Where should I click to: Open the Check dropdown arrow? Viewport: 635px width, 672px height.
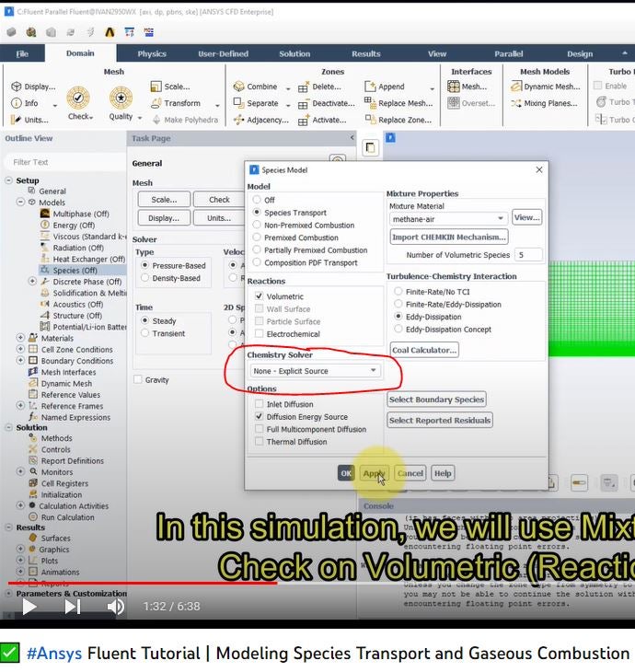91,118
